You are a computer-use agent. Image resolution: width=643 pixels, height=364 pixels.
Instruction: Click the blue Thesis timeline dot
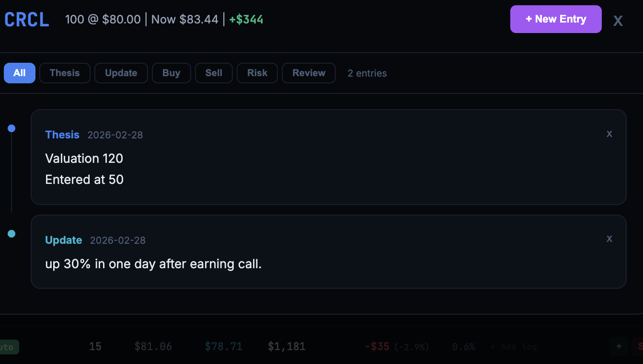(11, 128)
